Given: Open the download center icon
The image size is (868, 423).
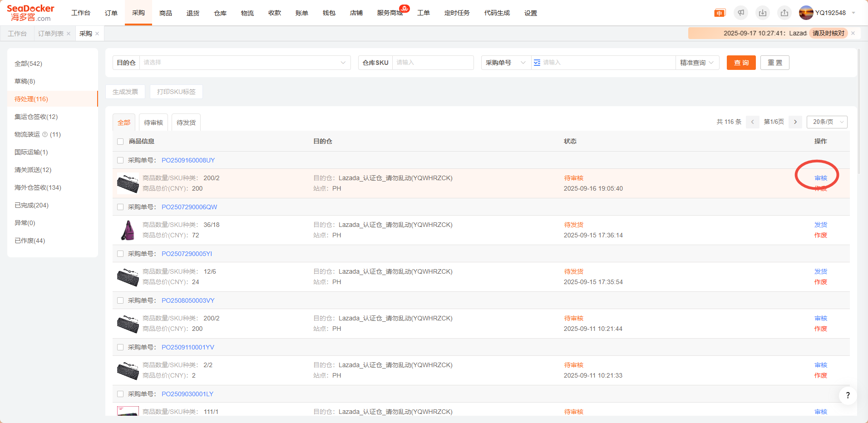Looking at the screenshot, I should (x=763, y=13).
